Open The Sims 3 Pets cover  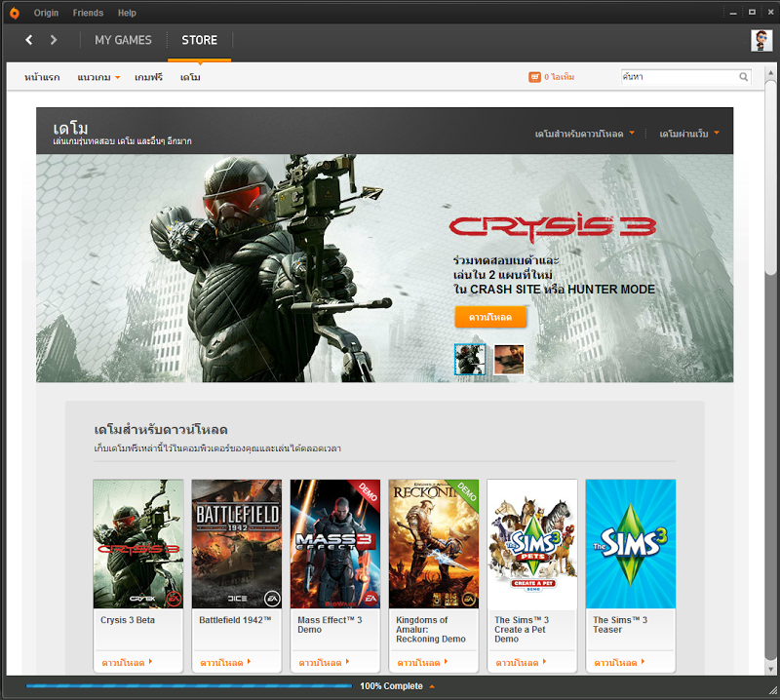pyautogui.click(x=532, y=544)
